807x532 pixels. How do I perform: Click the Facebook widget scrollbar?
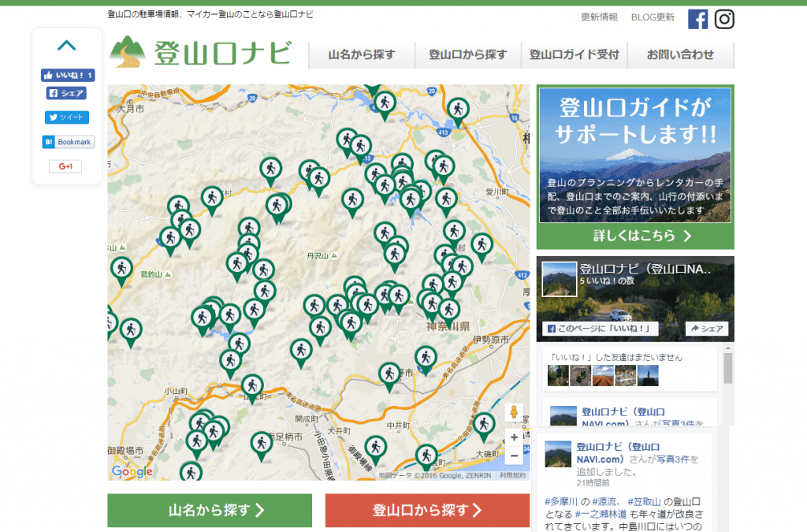pos(727,368)
